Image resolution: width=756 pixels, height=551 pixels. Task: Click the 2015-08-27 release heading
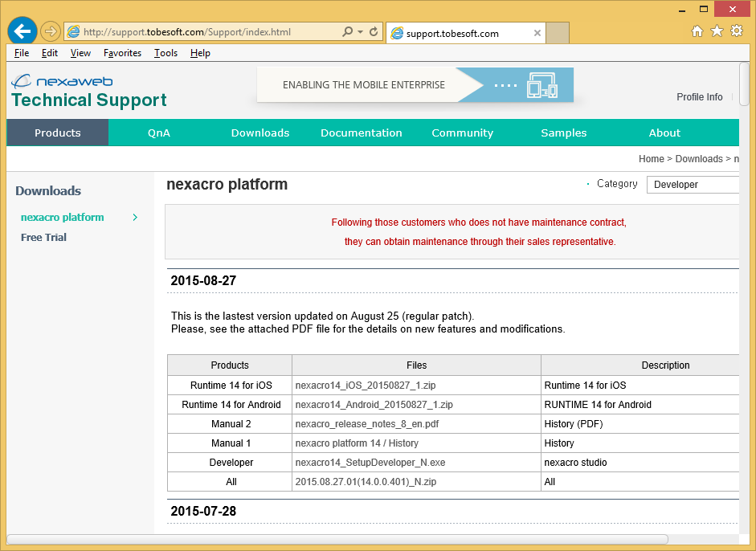[x=203, y=280]
